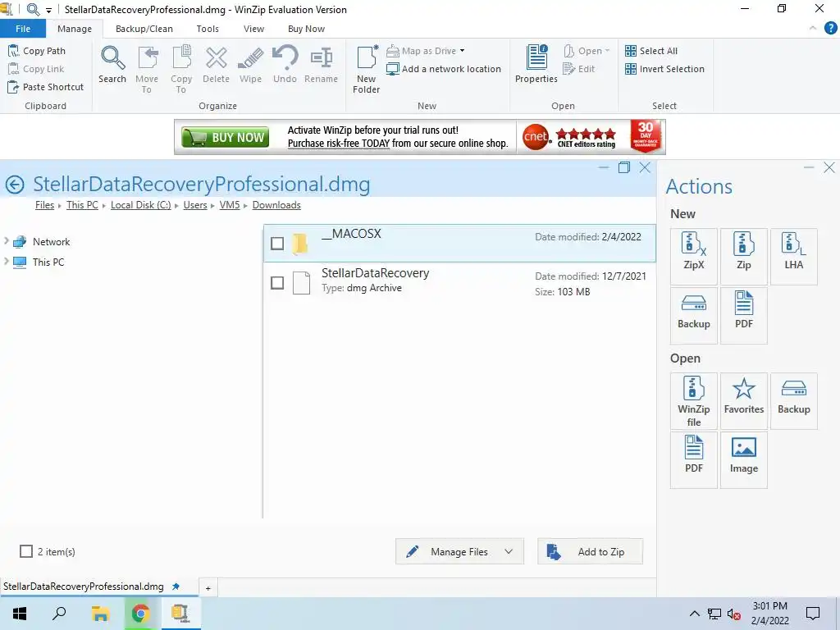This screenshot has height=630, width=840.
Task: Expand the Network tree node
Action: tap(7, 241)
